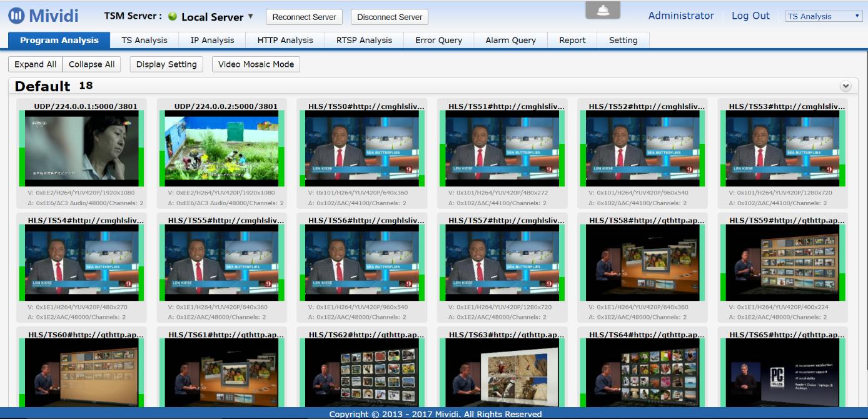Enable Video Mosaic Mode
Screen dimensions: 868x419
coord(256,64)
